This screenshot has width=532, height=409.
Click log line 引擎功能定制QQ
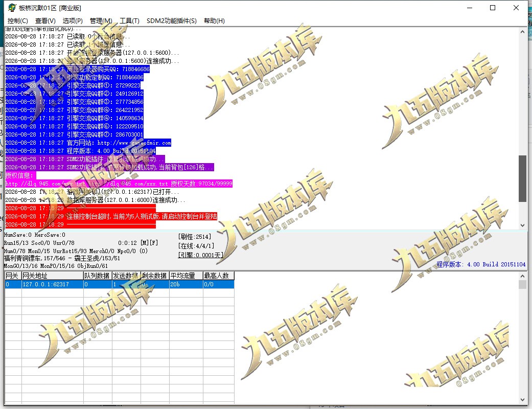[74, 77]
